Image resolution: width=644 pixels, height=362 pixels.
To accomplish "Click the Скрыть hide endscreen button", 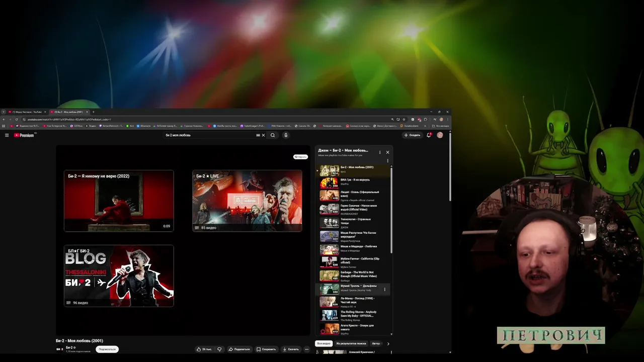I will coord(300,157).
